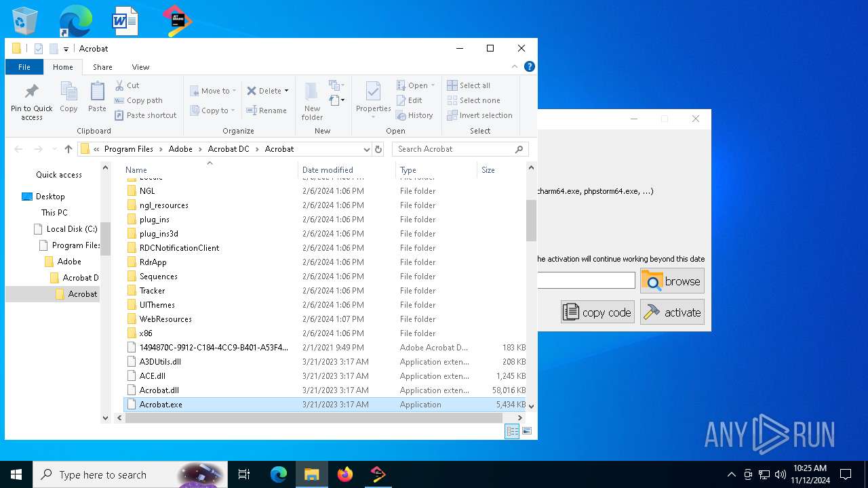Click the text field beside the browse button
Screen dimensions: 868x488
point(587,281)
